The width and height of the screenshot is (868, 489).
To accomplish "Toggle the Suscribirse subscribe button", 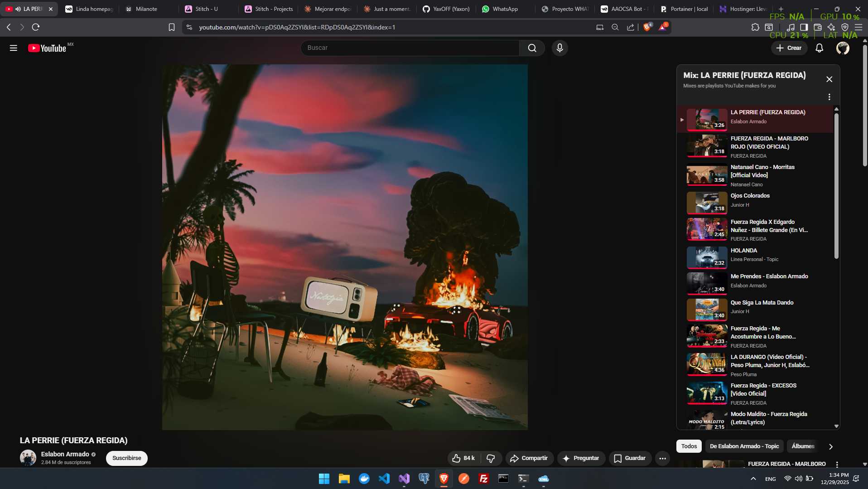I will [x=126, y=458].
